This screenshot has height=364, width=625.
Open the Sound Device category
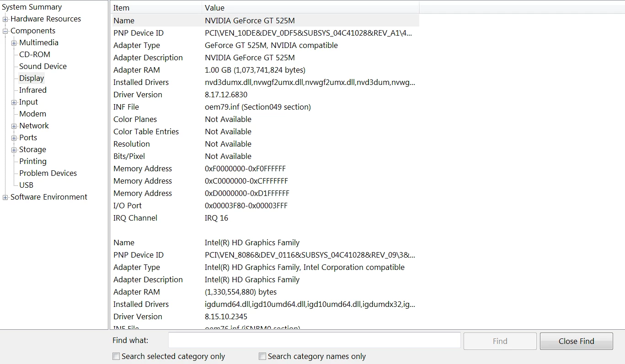43,66
